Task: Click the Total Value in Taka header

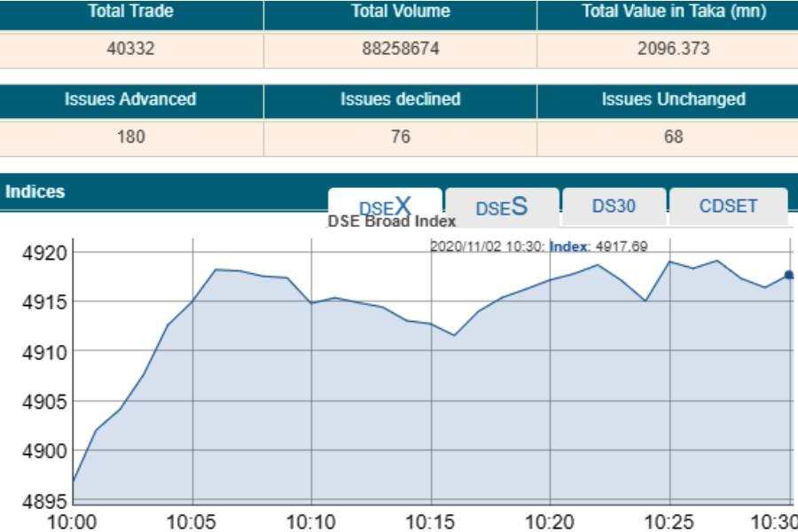Action: point(673,12)
